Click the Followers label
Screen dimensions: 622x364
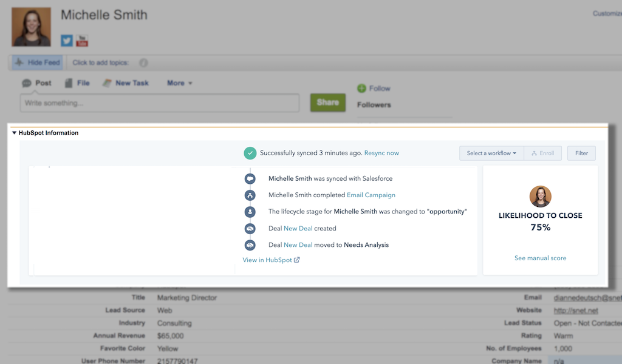click(x=374, y=104)
